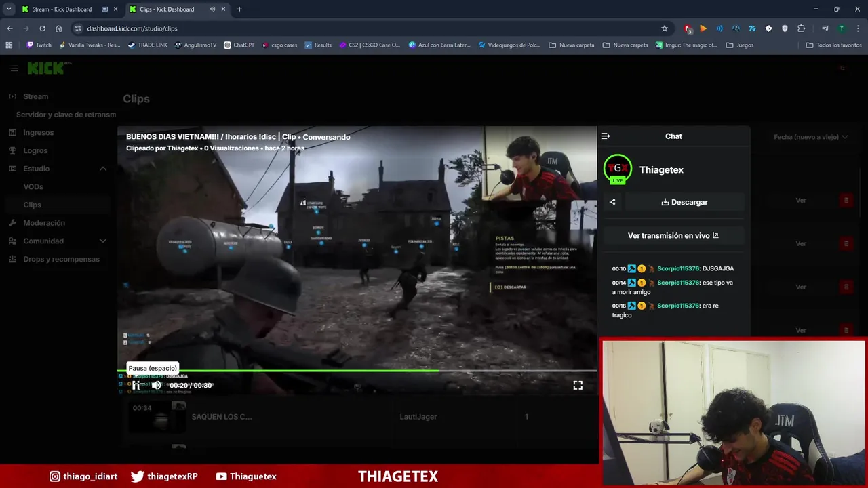Open Moderación in the sidebar
The width and height of the screenshot is (868, 488).
(44, 223)
